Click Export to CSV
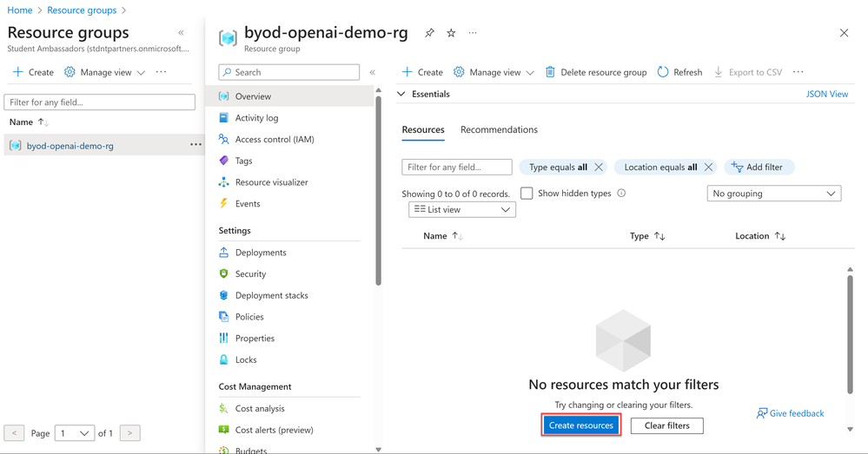 click(x=748, y=72)
